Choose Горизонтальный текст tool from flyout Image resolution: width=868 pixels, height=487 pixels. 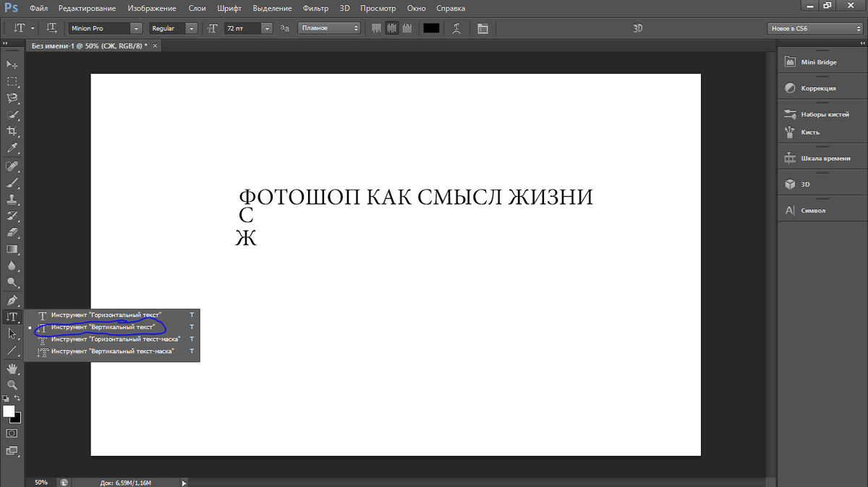(x=112, y=316)
